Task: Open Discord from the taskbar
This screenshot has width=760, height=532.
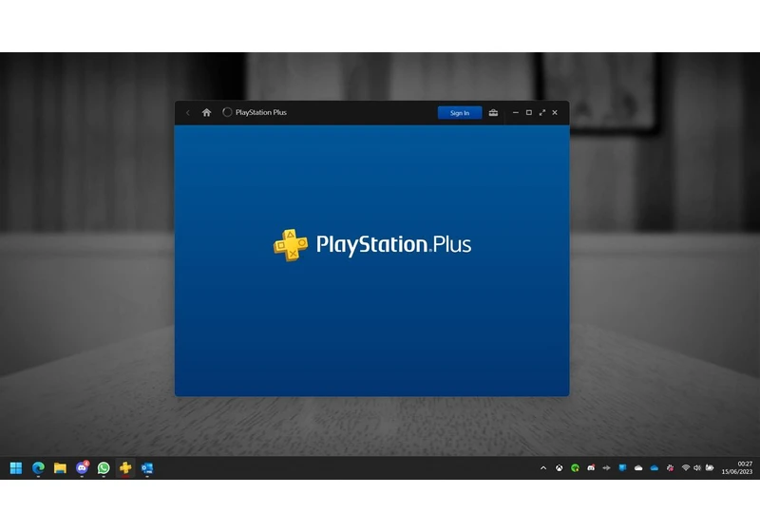Action: pyautogui.click(x=82, y=467)
